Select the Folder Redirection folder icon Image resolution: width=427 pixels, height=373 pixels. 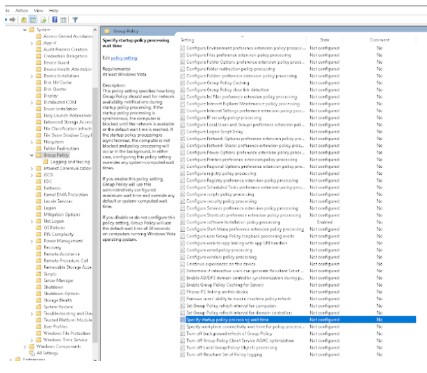tap(39, 148)
